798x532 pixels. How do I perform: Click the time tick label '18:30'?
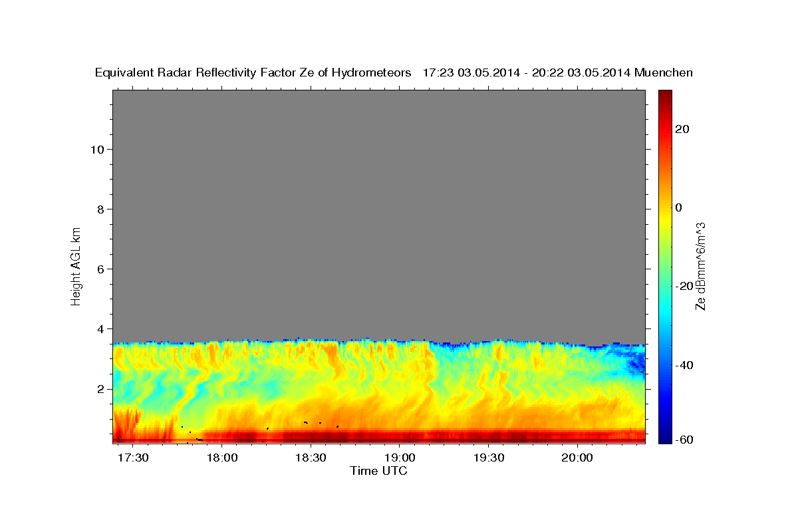click(x=311, y=459)
